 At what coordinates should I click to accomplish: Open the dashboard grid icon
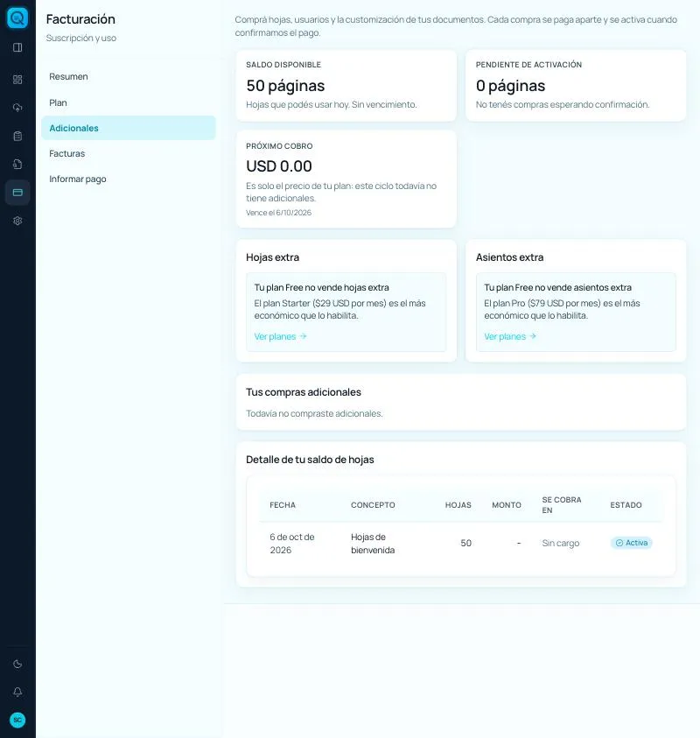17,80
